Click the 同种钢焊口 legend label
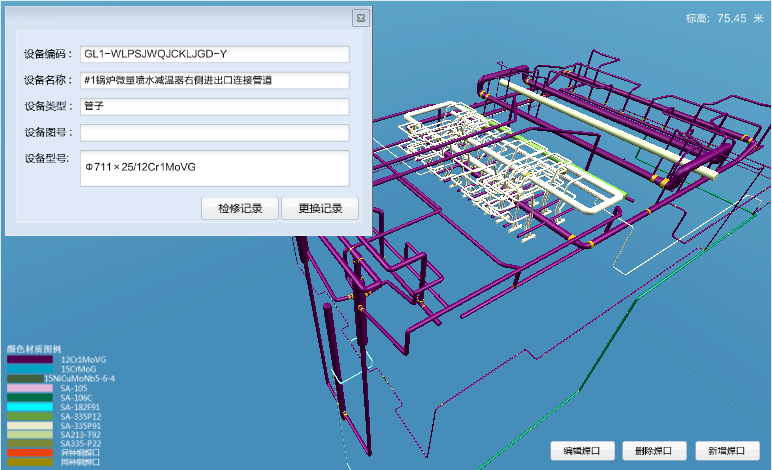Screen dimensions: 772x470 coord(80,462)
